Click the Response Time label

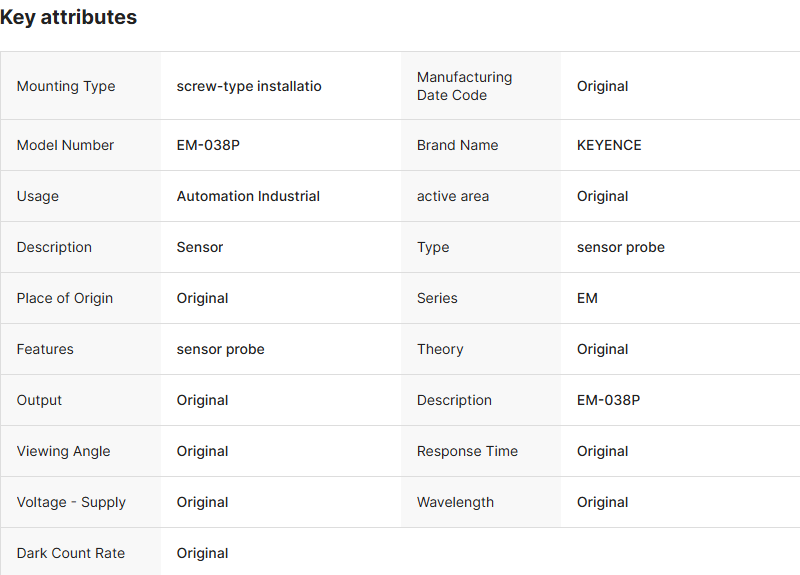[x=467, y=451]
